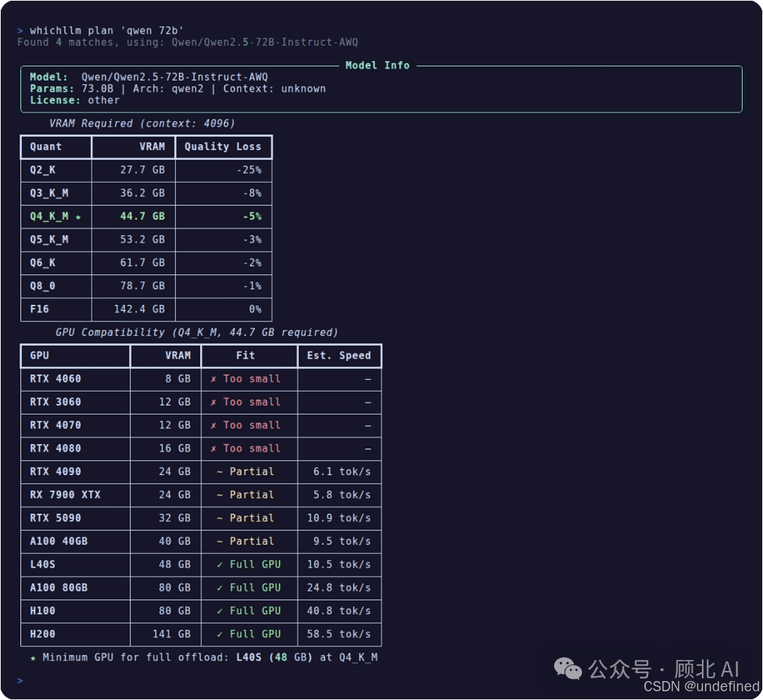The width and height of the screenshot is (763, 700).
Task: Click the "16 GB" VRAM cell for RTX 4080
Action: [175, 448]
